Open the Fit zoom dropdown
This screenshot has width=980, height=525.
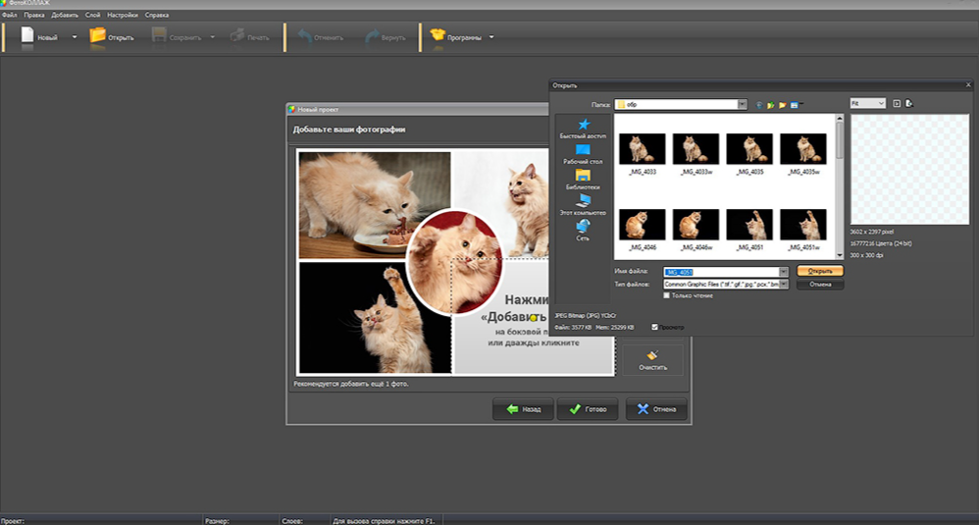click(867, 103)
